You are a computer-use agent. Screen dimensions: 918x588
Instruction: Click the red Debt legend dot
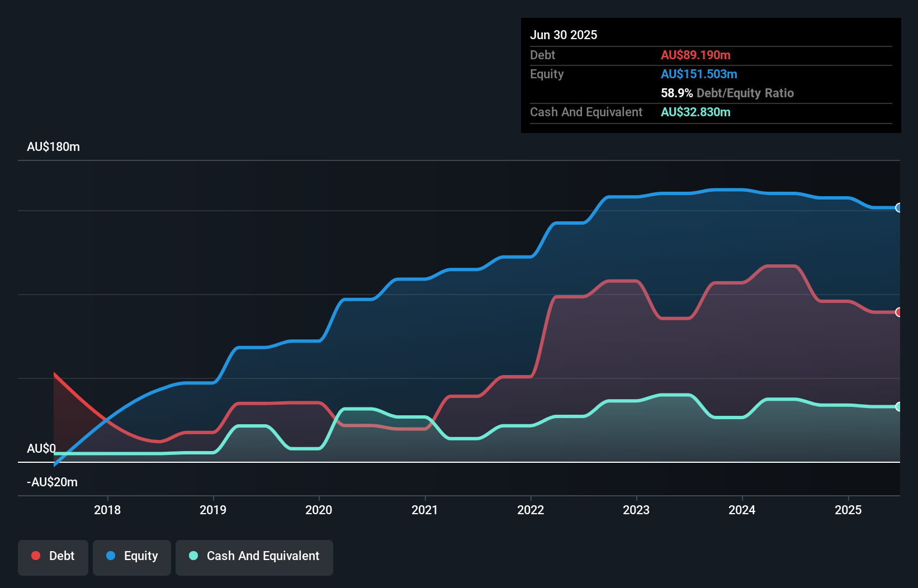click(x=36, y=556)
